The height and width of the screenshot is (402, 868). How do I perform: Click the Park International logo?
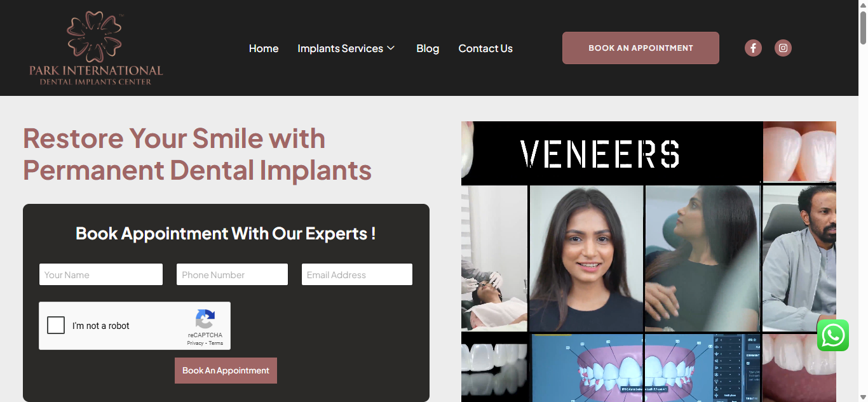[x=96, y=48]
